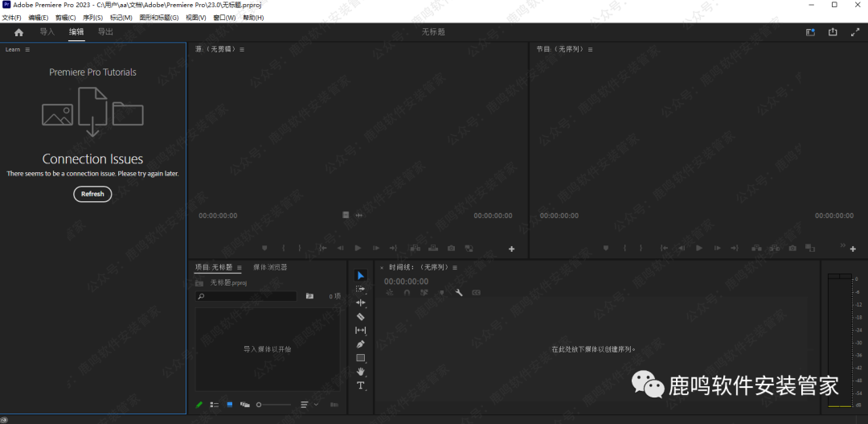Open the 图形和标题(G) menu
868x424 pixels.
[159, 18]
